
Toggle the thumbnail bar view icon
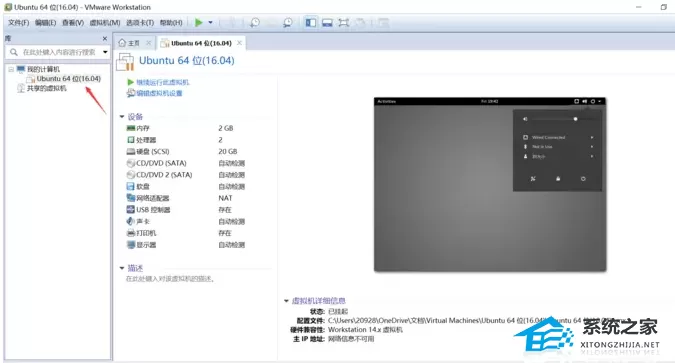pos(327,22)
